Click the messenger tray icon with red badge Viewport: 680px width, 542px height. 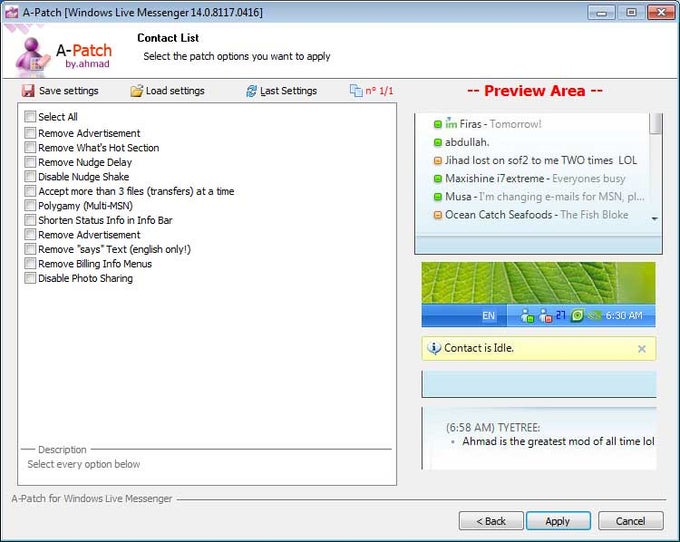[x=546, y=316]
